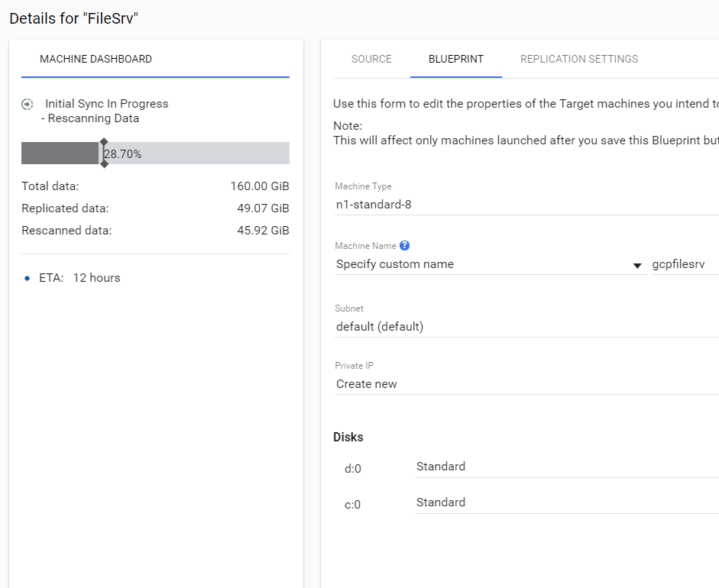Click the blue bullet beside ETA
The height and width of the screenshot is (588, 719).
[28, 279]
